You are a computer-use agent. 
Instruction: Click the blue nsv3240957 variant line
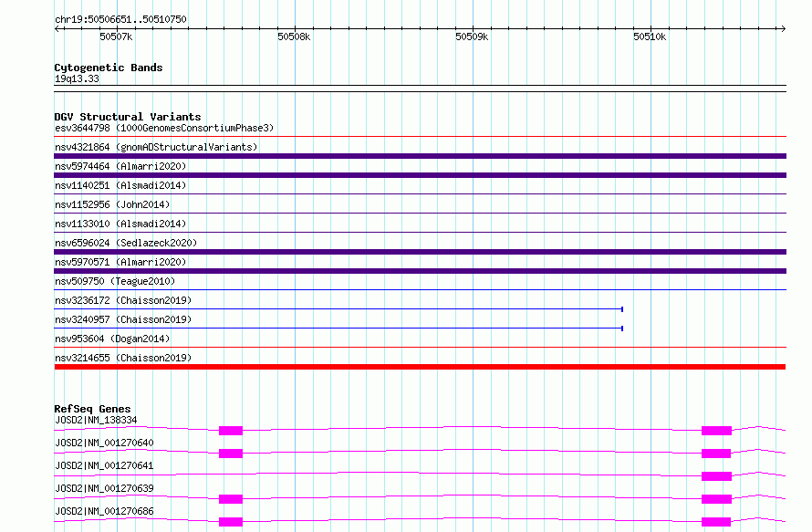[338, 329]
